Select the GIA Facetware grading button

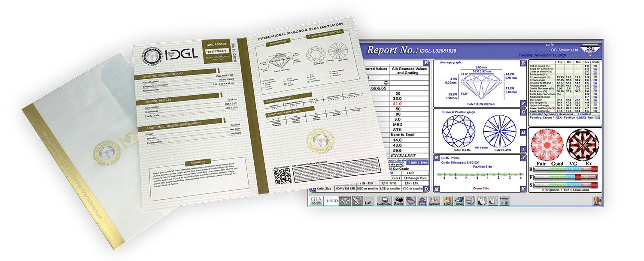(x=316, y=201)
